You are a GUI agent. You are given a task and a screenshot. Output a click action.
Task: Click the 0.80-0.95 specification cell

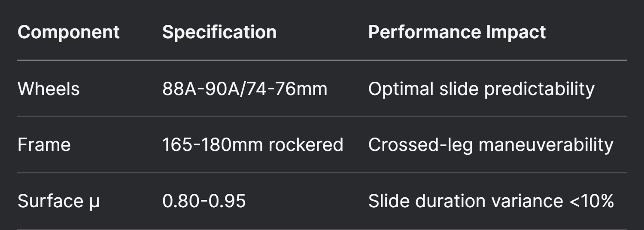coord(204,201)
